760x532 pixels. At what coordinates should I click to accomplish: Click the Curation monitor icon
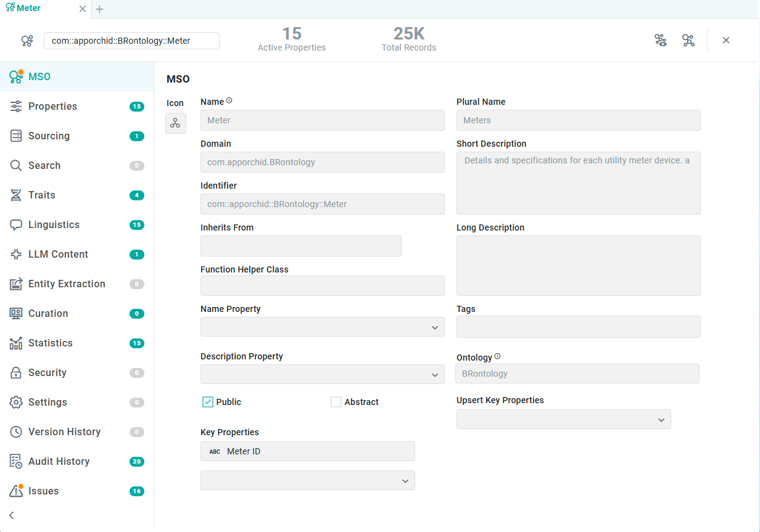click(x=16, y=314)
